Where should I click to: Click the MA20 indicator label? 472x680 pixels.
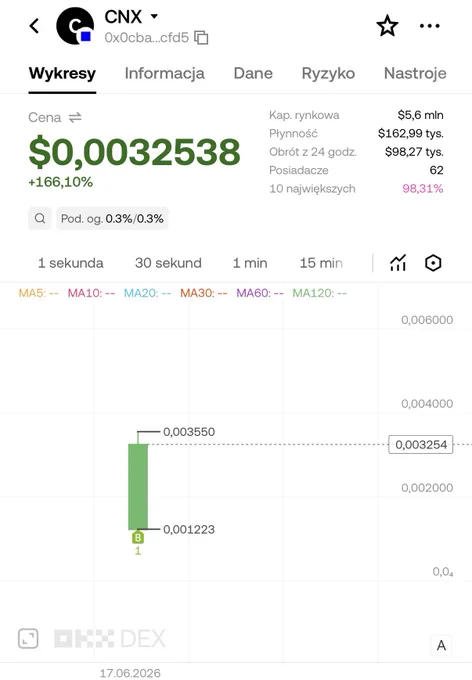(148, 293)
